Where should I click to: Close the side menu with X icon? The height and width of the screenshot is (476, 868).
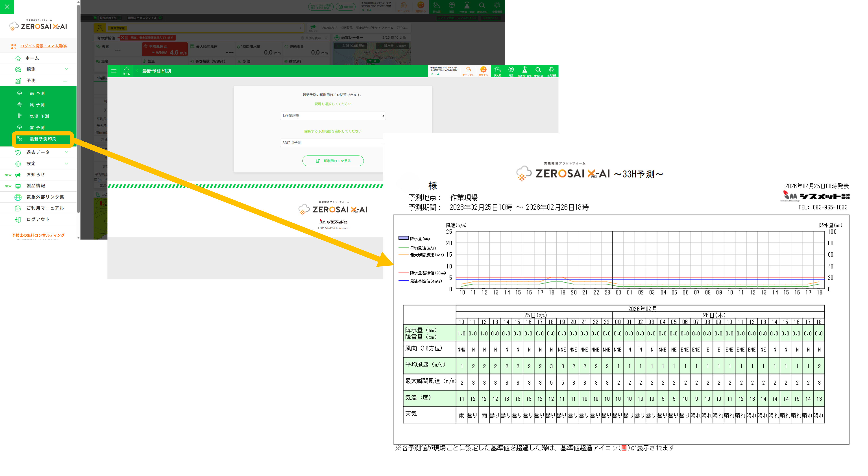coord(7,6)
